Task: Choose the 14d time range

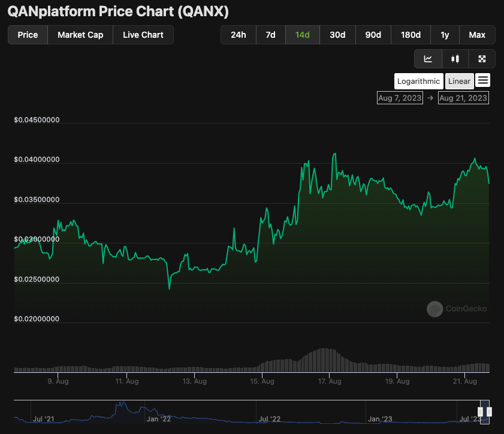Action: [303, 35]
